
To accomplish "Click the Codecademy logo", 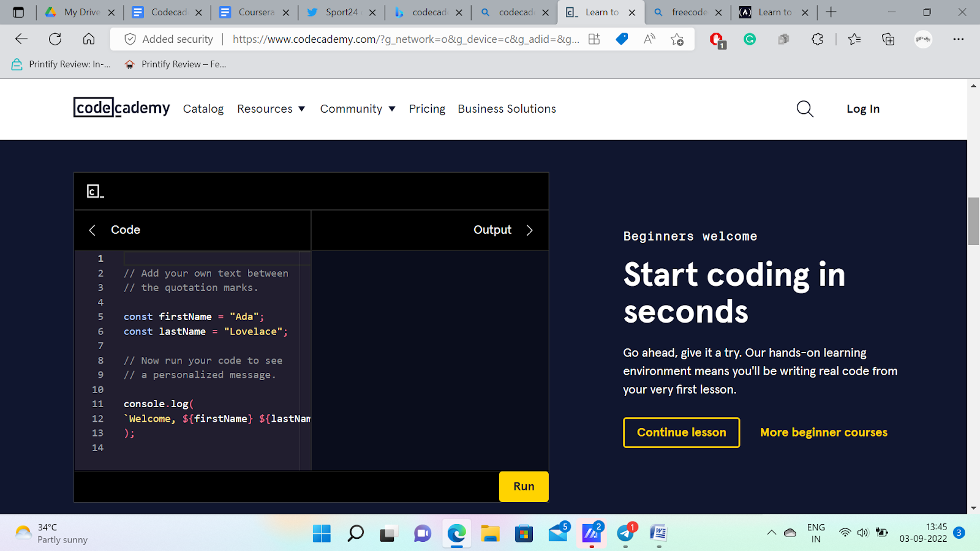I will tap(122, 108).
